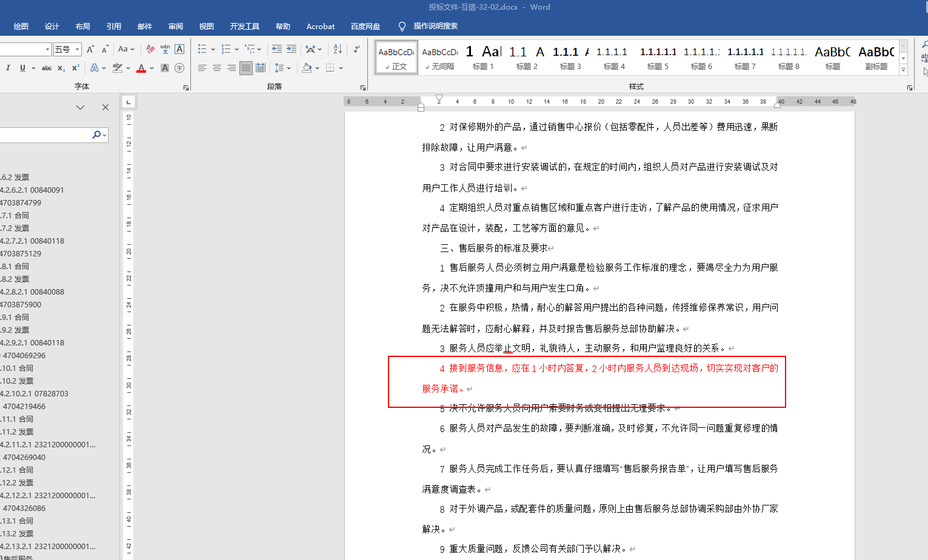Click the 操作说明搜索 search box
Screen dimensions: 928x560
435,26
